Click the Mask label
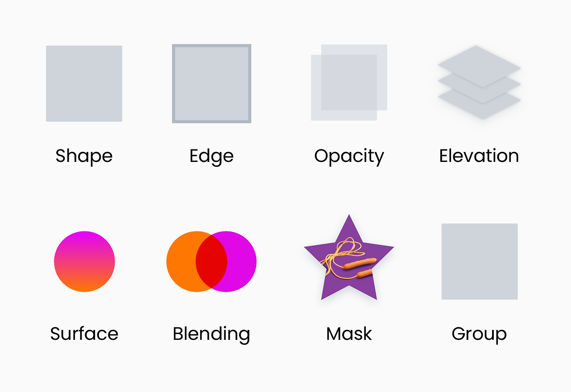 coord(349,333)
